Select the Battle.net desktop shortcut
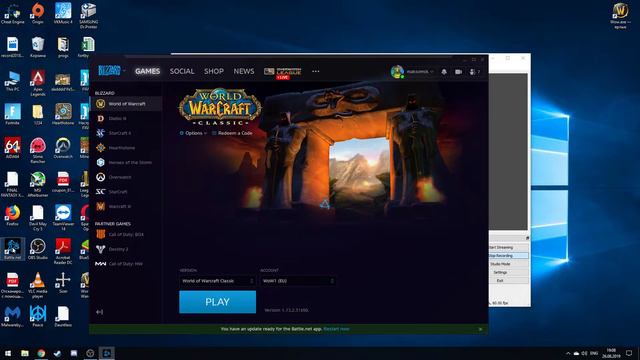 (12, 249)
